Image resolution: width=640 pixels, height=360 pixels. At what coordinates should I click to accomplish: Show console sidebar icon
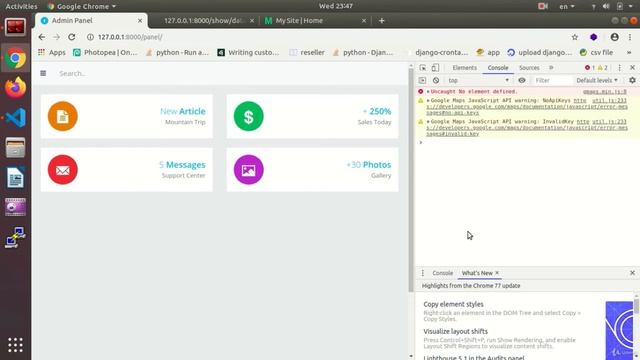click(422, 80)
